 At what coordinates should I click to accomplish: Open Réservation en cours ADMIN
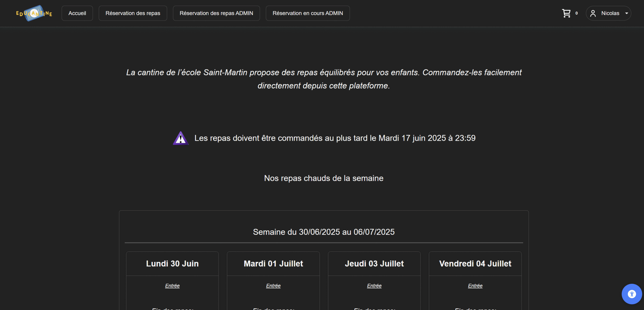307,13
